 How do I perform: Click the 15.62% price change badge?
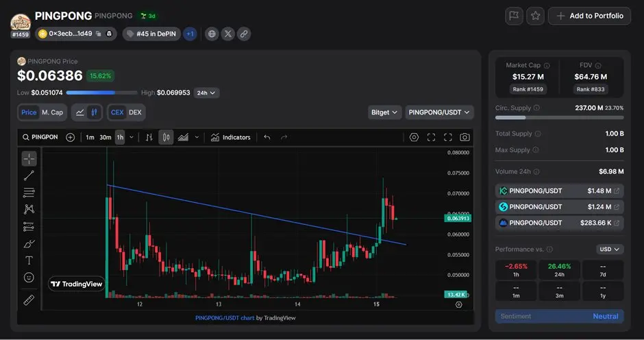click(x=100, y=75)
